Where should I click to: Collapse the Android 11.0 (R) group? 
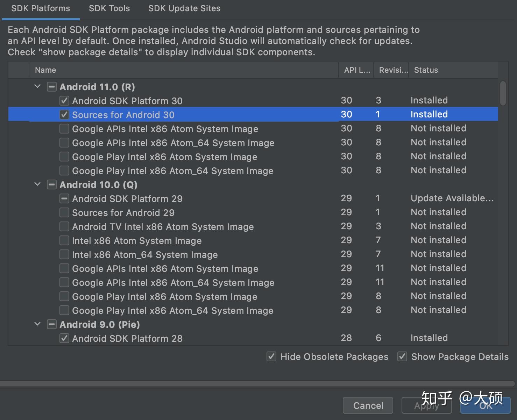[37, 86]
